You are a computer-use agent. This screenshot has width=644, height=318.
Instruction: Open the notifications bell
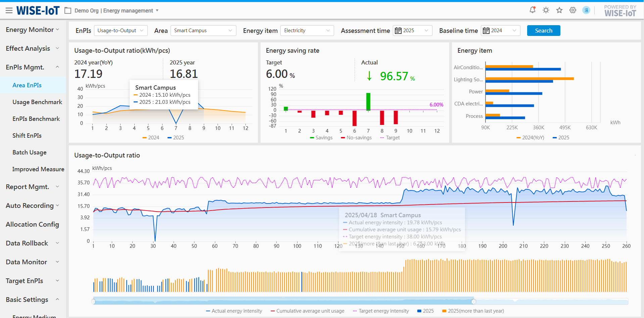click(x=532, y=10)
